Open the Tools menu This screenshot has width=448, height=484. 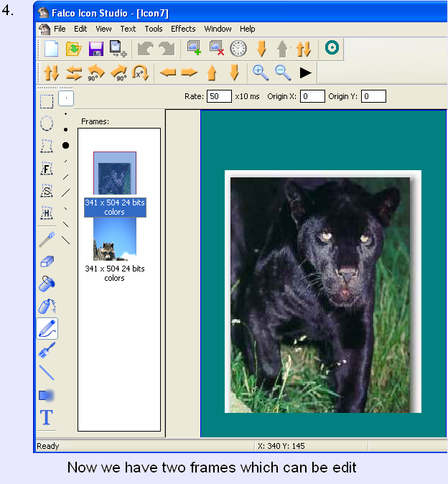pos(154,29)
